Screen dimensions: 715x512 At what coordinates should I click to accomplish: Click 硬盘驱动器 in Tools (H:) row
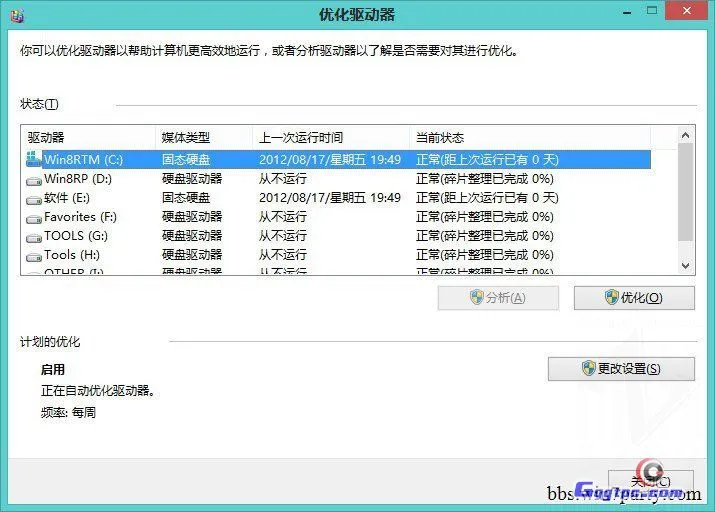point(192,255)
